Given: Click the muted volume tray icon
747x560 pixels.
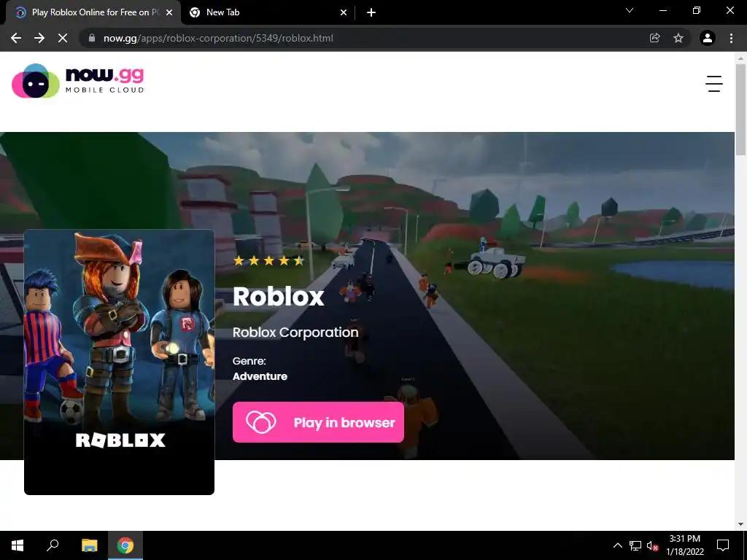Looking at the screenshot, I should (652, 545).
